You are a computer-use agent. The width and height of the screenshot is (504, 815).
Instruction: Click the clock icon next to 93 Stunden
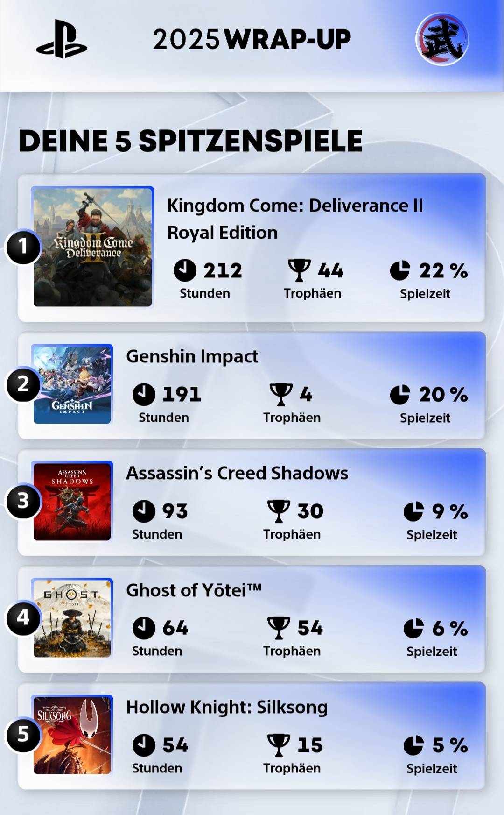click(x=144, y=511)
